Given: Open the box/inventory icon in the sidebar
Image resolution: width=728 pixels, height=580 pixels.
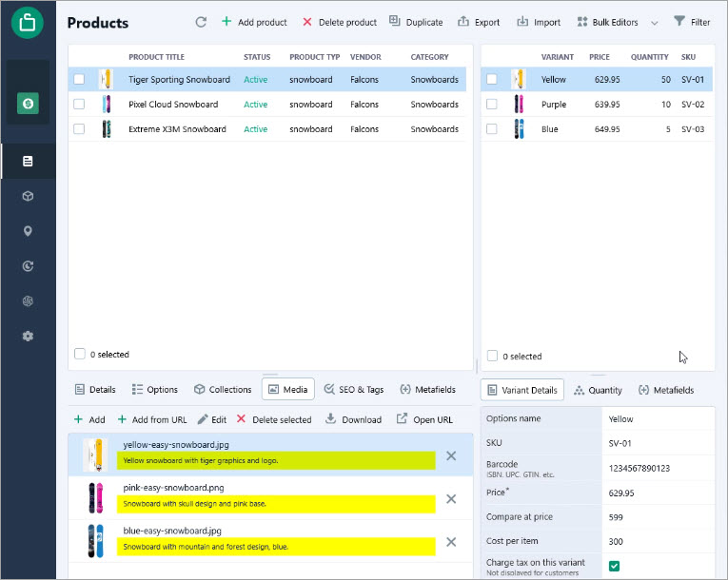Looking at the screenshot, I should pos(28,196).
